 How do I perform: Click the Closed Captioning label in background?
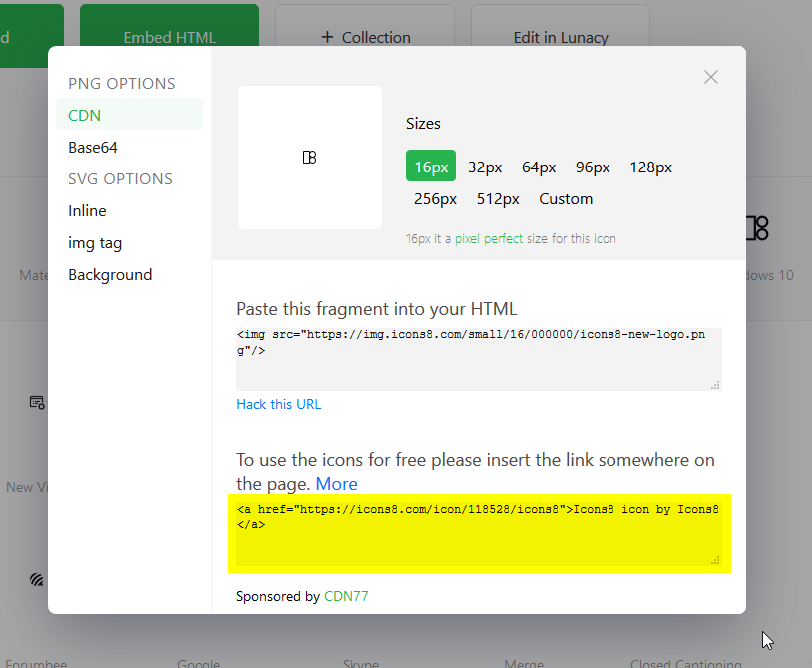(685, 663)
